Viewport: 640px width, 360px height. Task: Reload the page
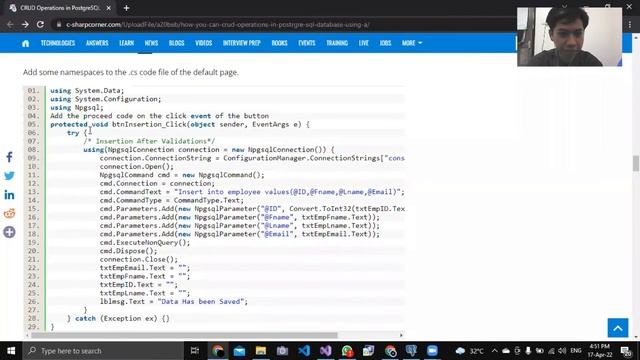point(40,24)
